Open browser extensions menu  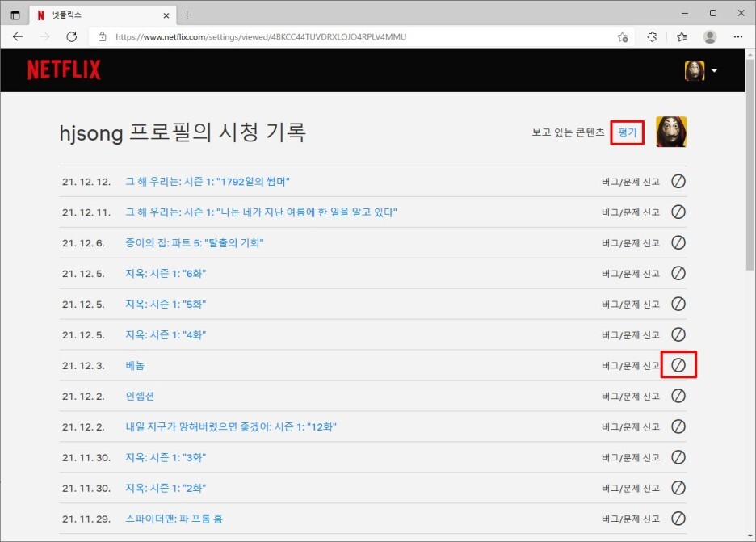coord(652,36)
